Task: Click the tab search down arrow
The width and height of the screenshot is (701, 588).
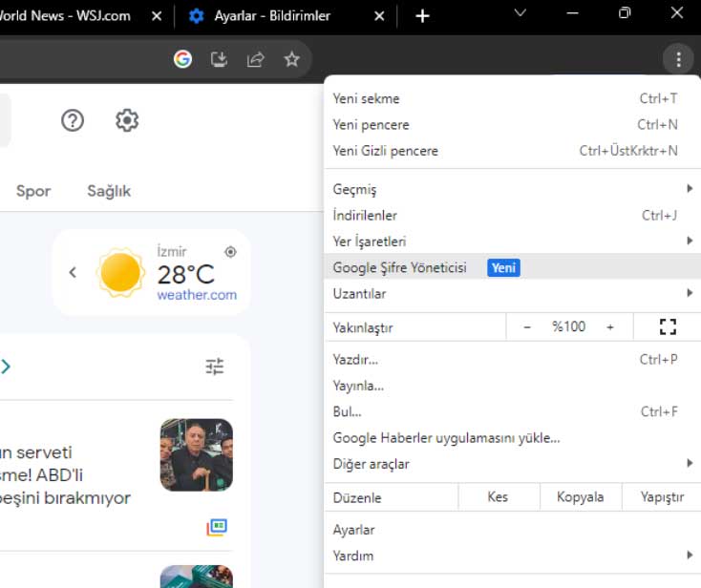Action: (520, 12)
